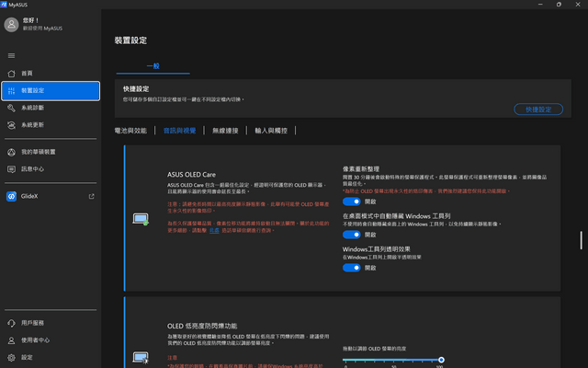Image resolution: width=588 pixels, height=368 pixels.
Task: Open 用戶服務 in the sidebar
Action: pyautogui.click(x=51, y=323)
